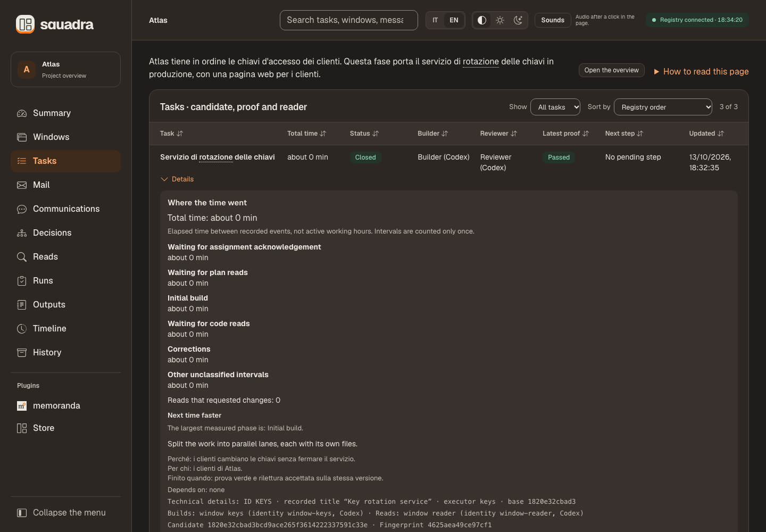This screenshot has height=532, width=766.
Task: Click the Store plugin icon
Action: point(22,428)
